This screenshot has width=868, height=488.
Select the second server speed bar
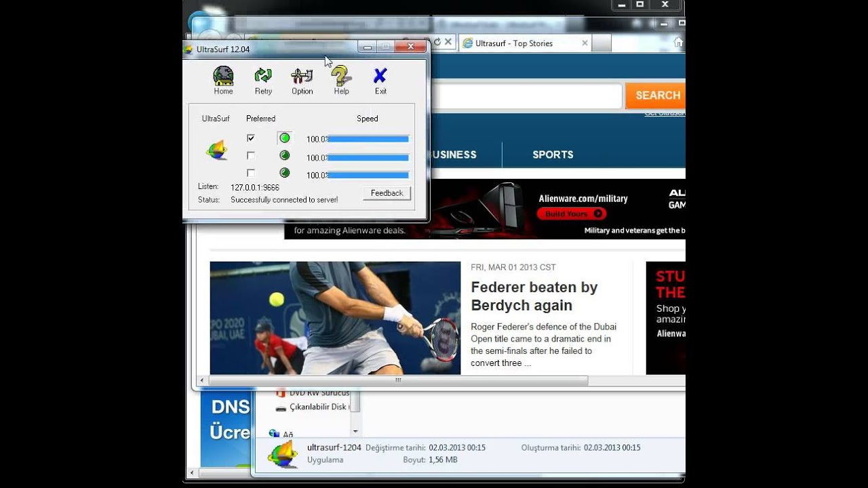click(368, 157)
